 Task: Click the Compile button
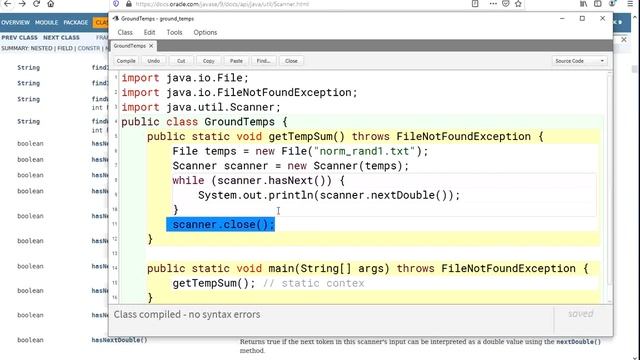(x=126, y=61)
